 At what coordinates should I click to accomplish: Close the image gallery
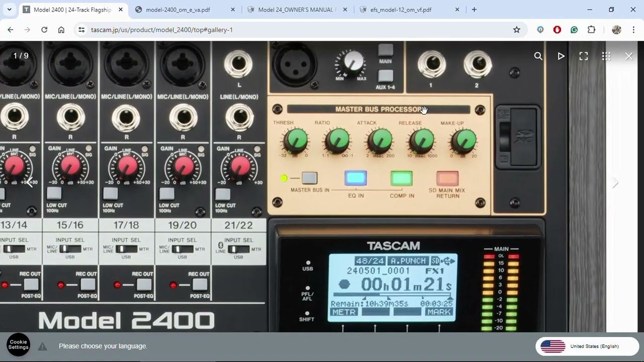click(x=629, y=56)
